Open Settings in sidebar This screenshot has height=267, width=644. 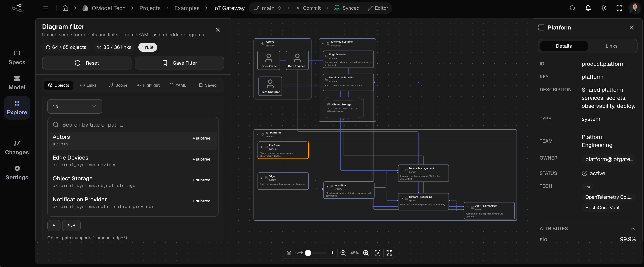pos(17,173)
